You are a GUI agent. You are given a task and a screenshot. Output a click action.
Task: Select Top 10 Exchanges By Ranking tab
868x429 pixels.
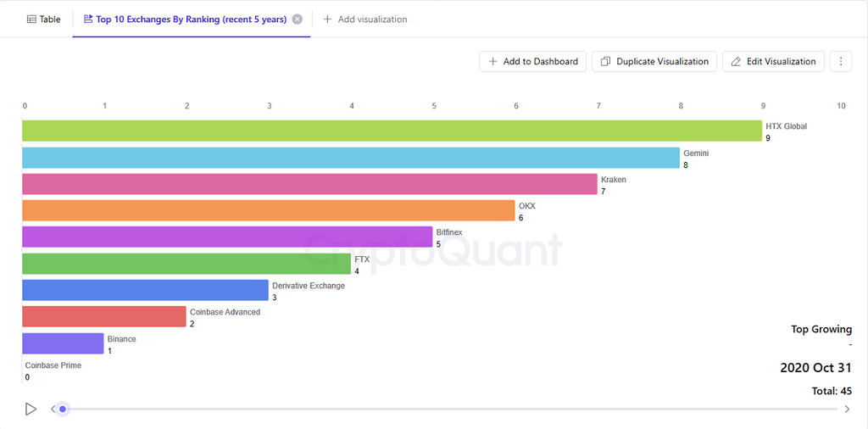click(x=191, y=19)
